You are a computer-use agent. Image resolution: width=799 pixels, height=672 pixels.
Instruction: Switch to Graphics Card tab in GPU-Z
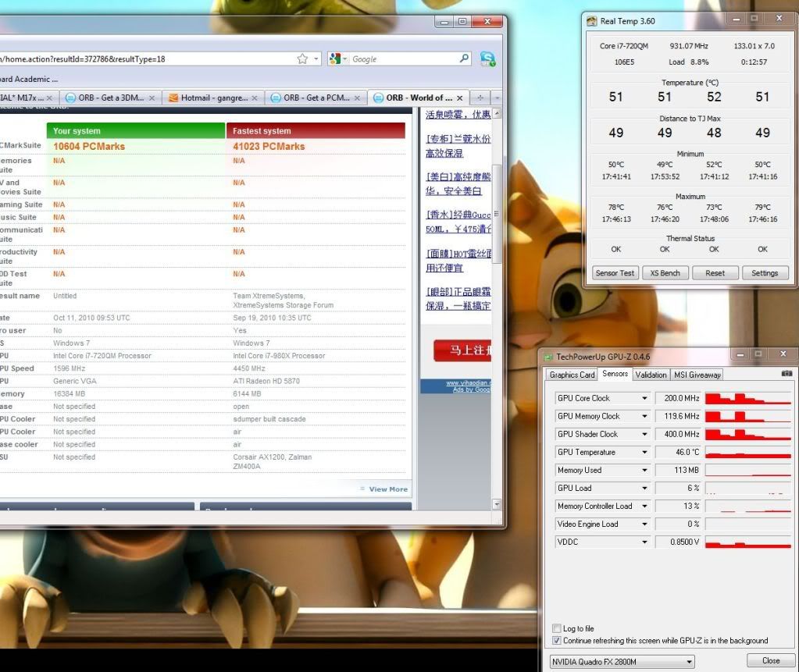pyautogui.click(x=572, y=375)
